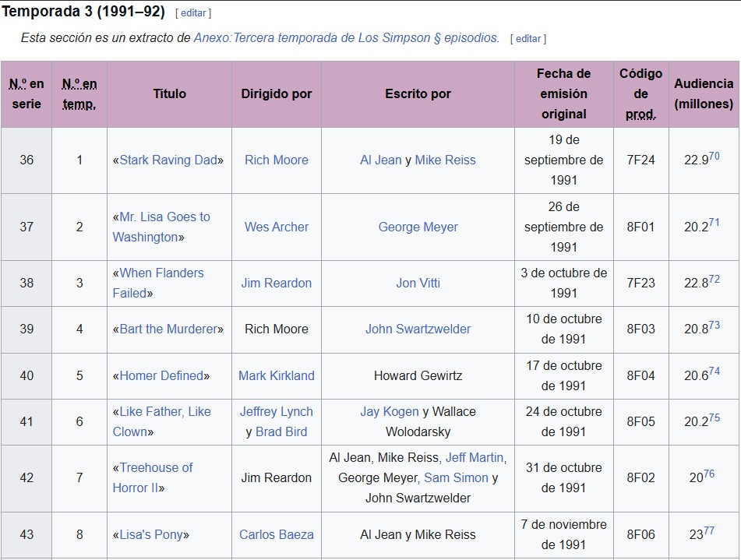Open the Jay Kogen writer link
Image resolution: width=741 pixels, height=560 pixels.
tap(390, 411)
